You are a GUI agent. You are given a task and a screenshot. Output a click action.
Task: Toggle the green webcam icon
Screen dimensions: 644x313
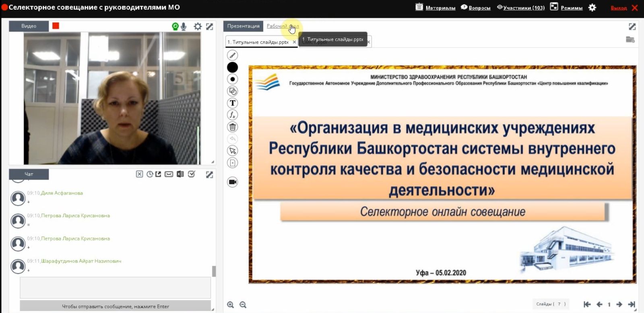175,27
